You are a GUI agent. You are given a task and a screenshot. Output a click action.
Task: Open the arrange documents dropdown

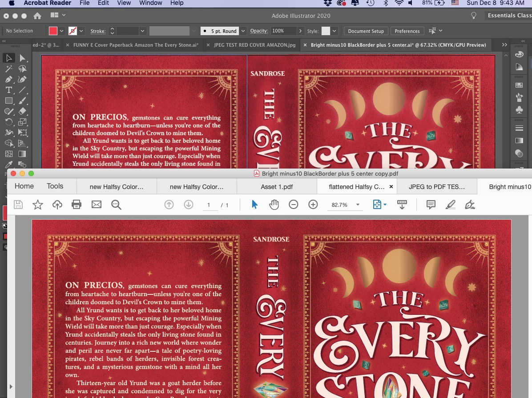pyautogui.click(x=58, y=15)
